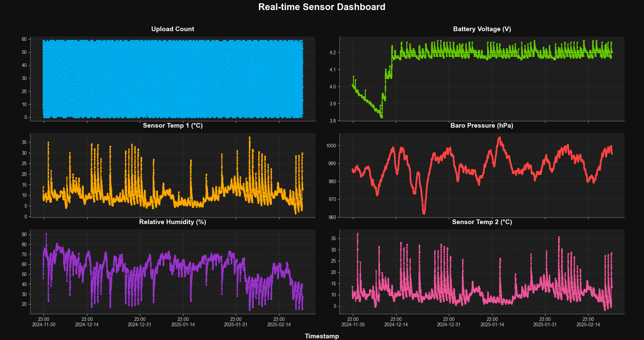Click the Baro Pressure (hPa) chart title
The image size is (644, 340).
coord(482,126)
